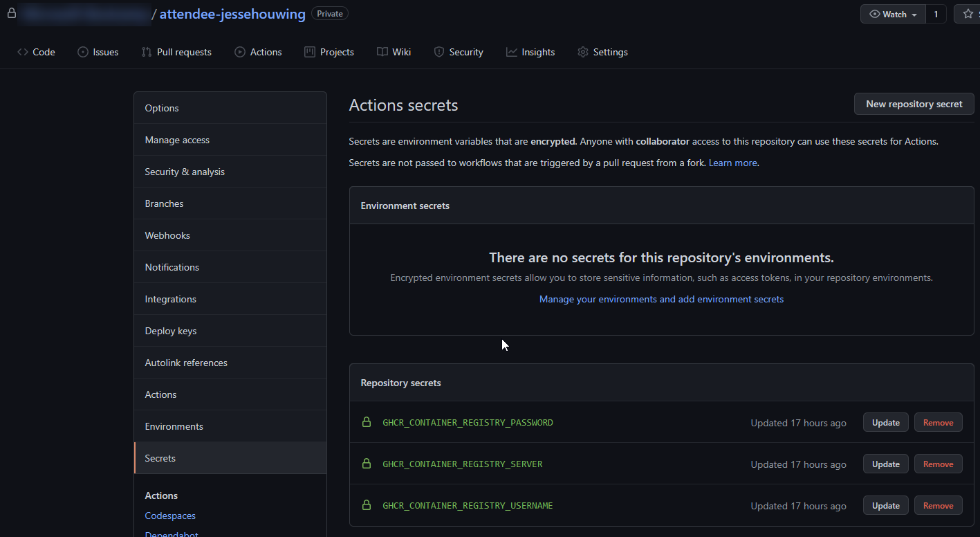Image resolution: width=980 pixels, height=537 pixels.
Task: Open the Issues tab
Action: click(x=98, y=52)
